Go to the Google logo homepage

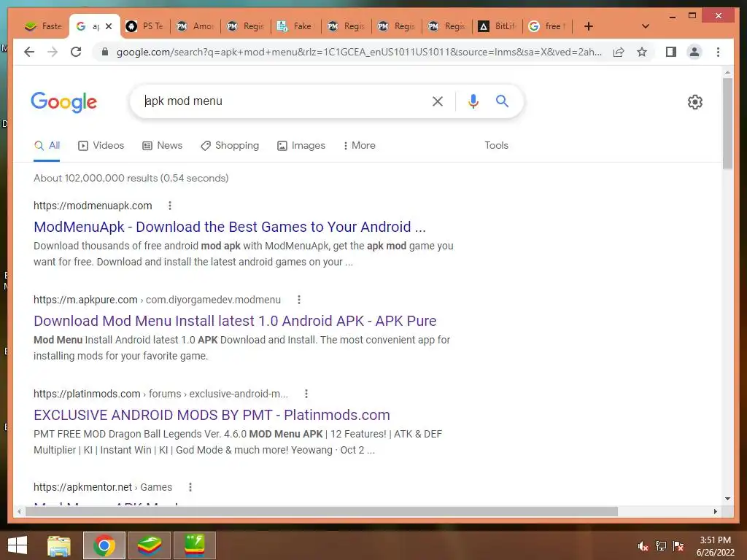(64, 102)
